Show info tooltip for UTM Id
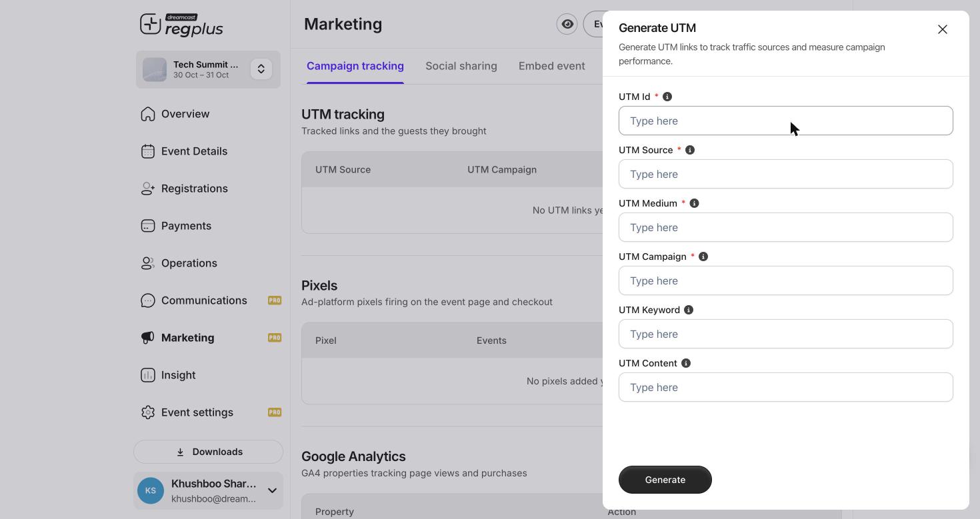 (667, 97)
